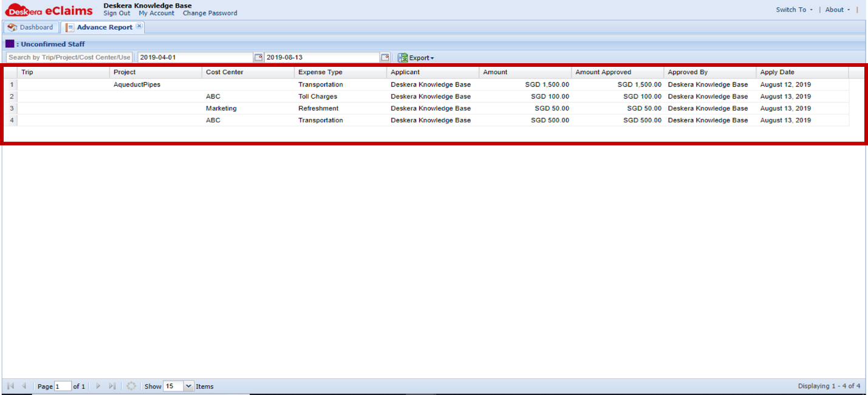The image size is (868, 395).
Task: Select the AqueductPipes project cell
Action: [155, 84]
